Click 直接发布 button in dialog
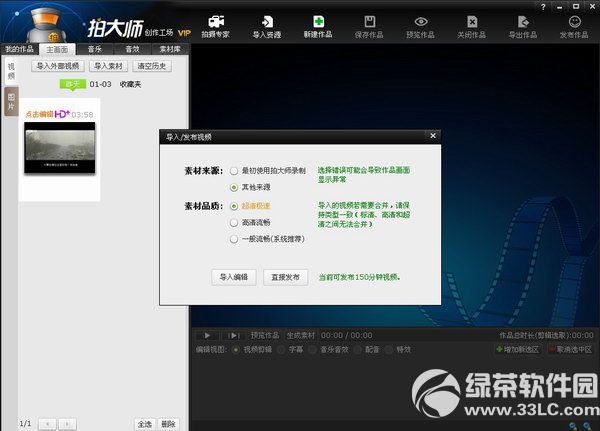600x431 pixels. click(285, 277)
